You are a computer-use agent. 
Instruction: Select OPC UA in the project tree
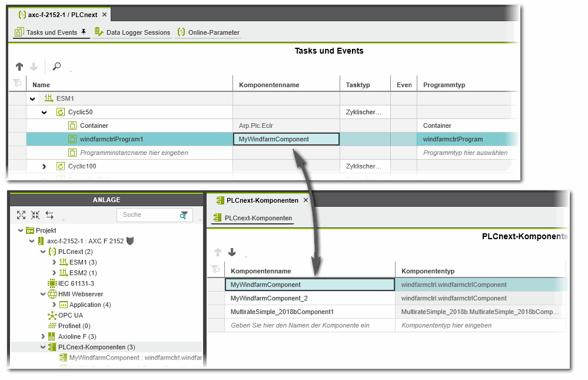tap(70, 315)
